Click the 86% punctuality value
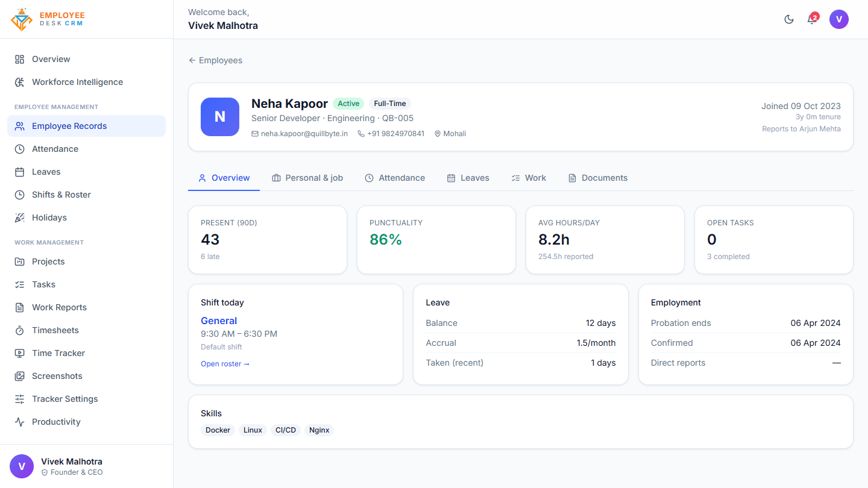The height and width of the screenshot is (488, 868). [386, 240]
